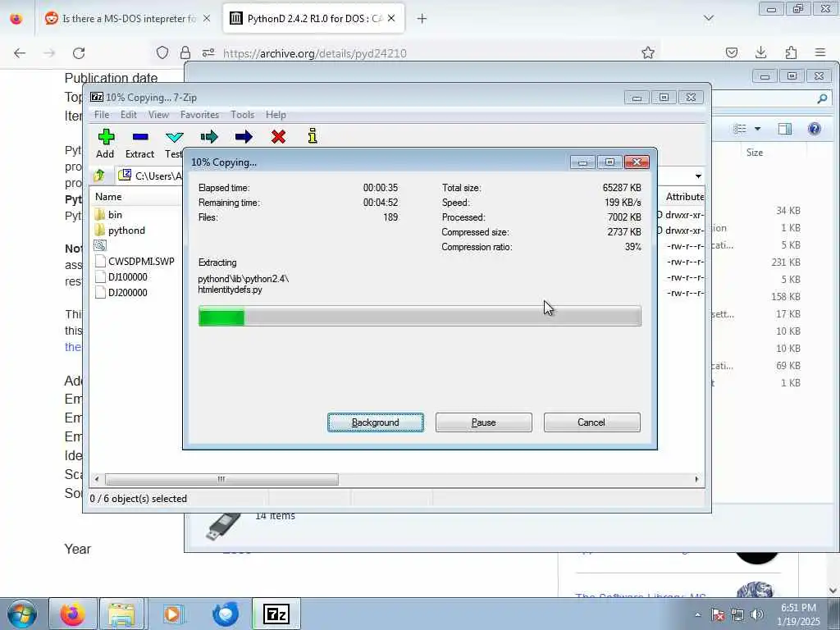The height and width of the screenshot is (630, 840).
Task: Click the unnamed file icon below pythond
Action: [x=99, y=246]
